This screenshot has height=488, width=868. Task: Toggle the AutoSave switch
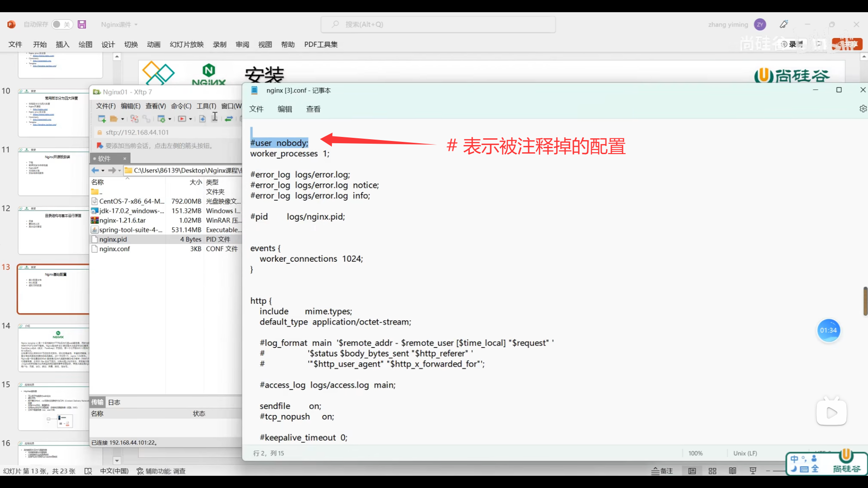coord(61,24)
